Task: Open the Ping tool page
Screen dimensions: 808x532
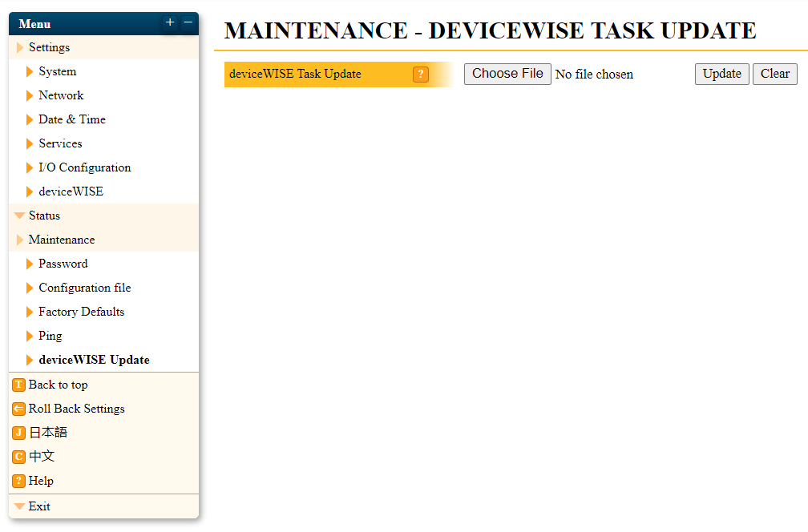Action: point(50,336)
